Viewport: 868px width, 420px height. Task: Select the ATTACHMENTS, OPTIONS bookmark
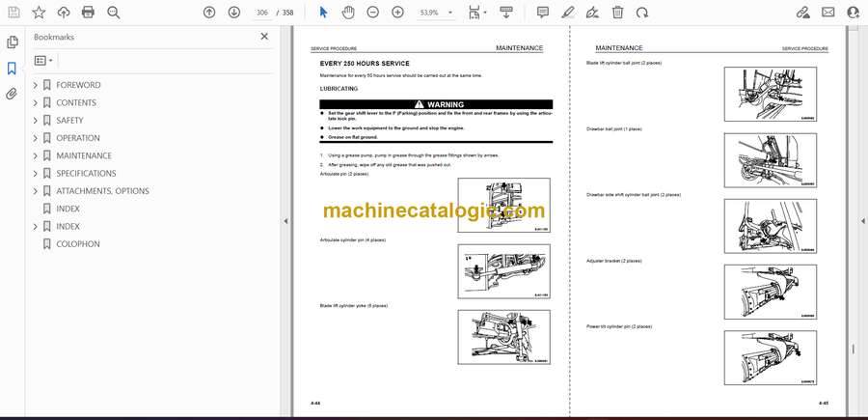[x=102, y=191]
